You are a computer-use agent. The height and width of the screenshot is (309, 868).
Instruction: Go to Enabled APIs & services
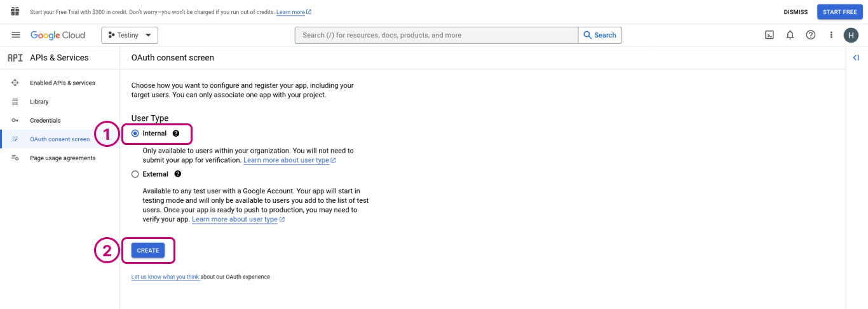(x=62, y=83)
